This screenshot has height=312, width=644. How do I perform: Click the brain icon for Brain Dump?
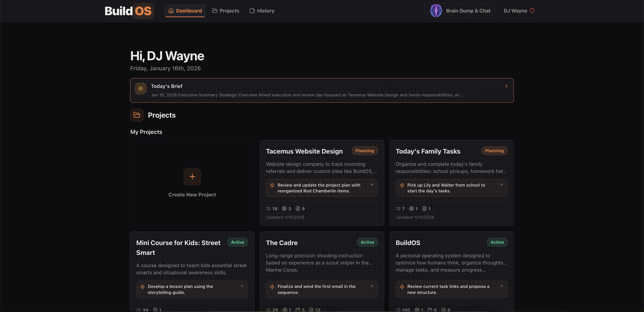click(x=436, y=11)
